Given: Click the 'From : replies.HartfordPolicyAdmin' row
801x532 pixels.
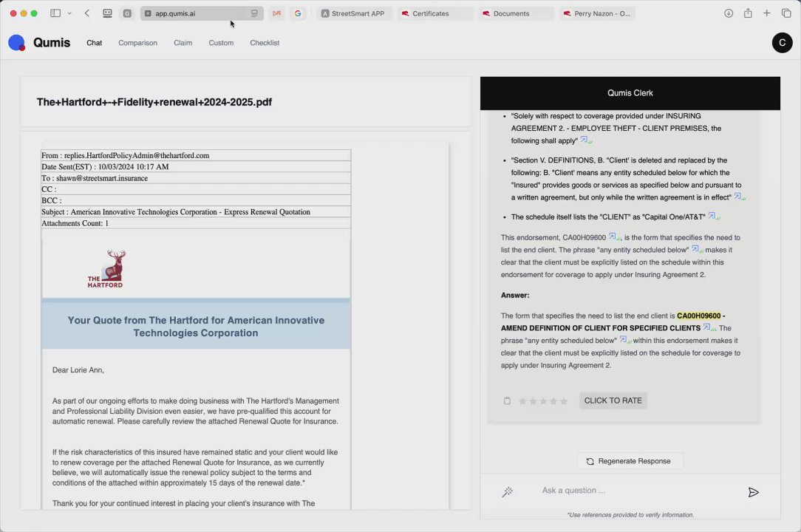Looking at the screenshot, I should click(x=196, y=155).
